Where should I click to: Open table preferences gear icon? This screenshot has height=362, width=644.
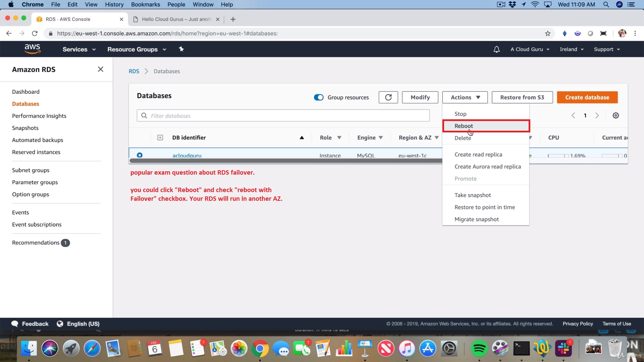point(615,116)
